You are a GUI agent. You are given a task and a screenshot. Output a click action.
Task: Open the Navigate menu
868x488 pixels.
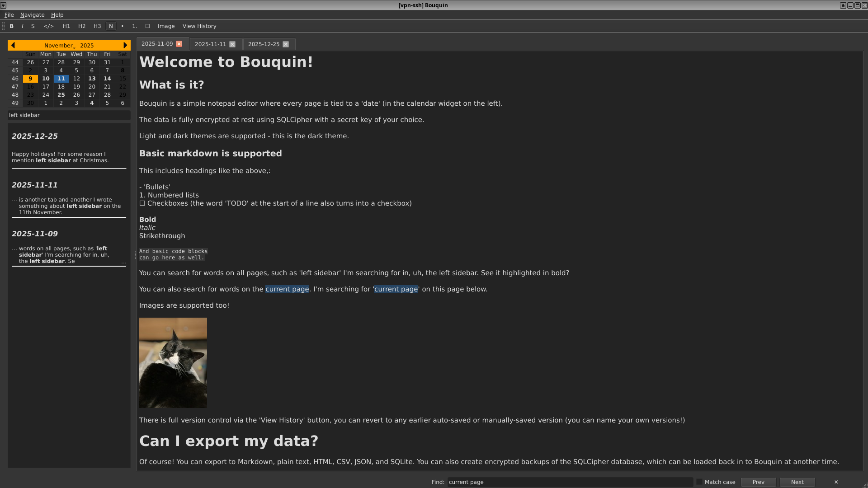pos(32,15)
